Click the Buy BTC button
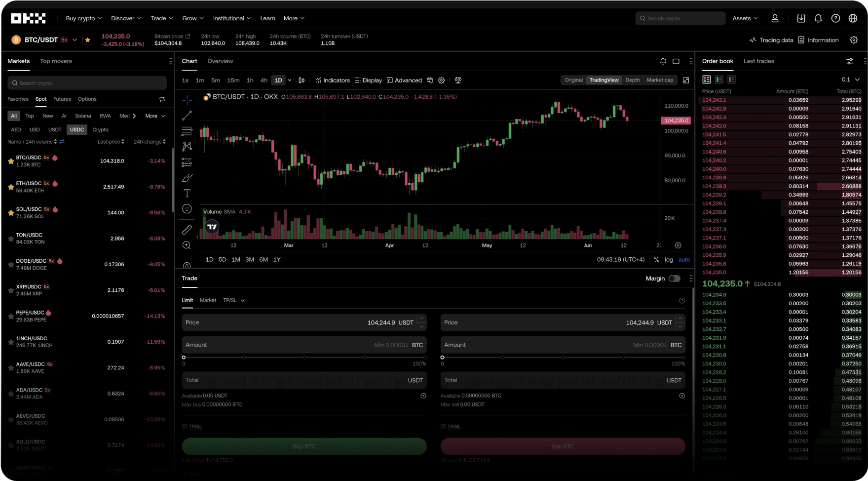The image size is (868, 481). 304,446
